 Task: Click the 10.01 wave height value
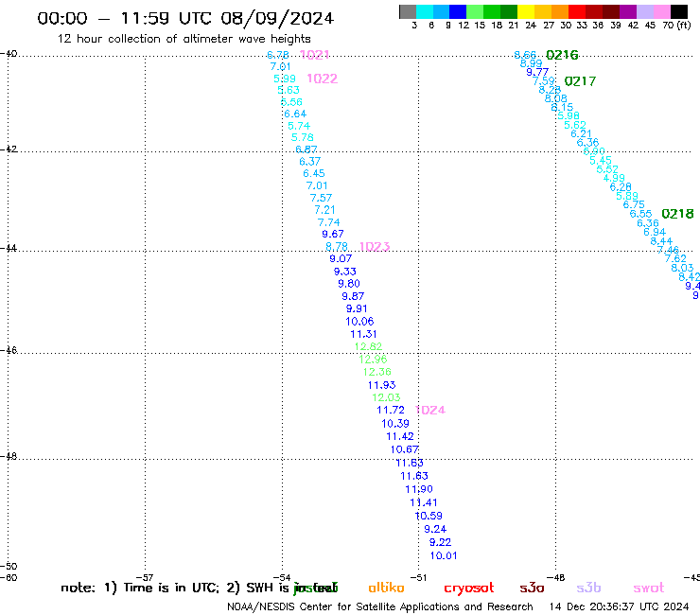[x=444, y=555]
